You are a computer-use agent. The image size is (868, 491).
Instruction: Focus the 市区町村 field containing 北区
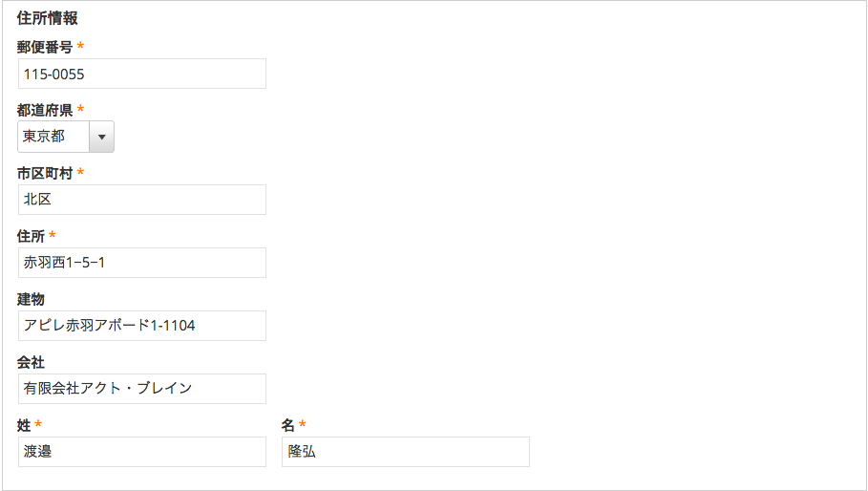tap(141, 200)
